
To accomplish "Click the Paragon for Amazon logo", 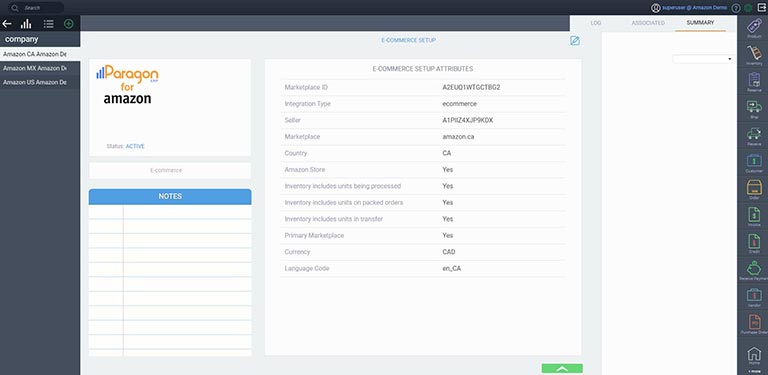I will (x=127, y=84).
